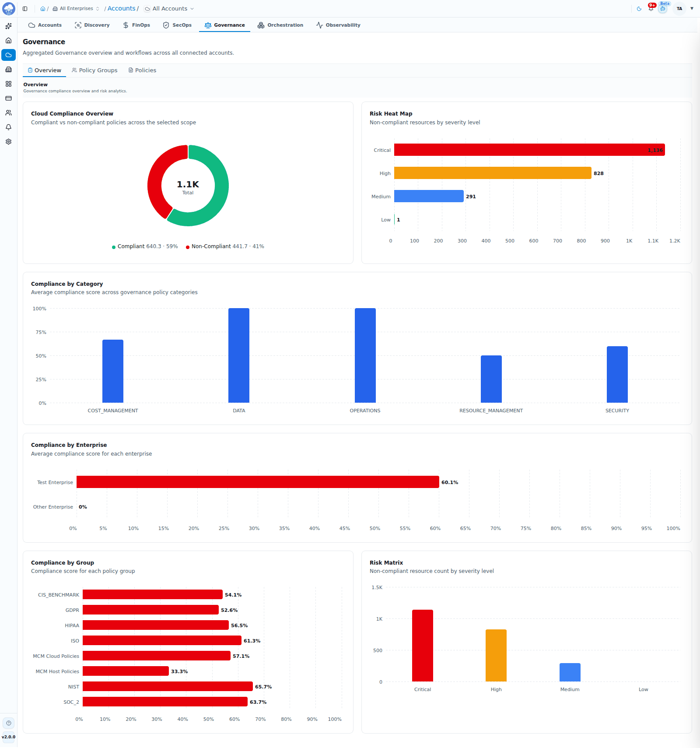This screenshot has width=700, height=748.
Task: Expand the All Enterprises selector
Action: [x=76, y=9]
